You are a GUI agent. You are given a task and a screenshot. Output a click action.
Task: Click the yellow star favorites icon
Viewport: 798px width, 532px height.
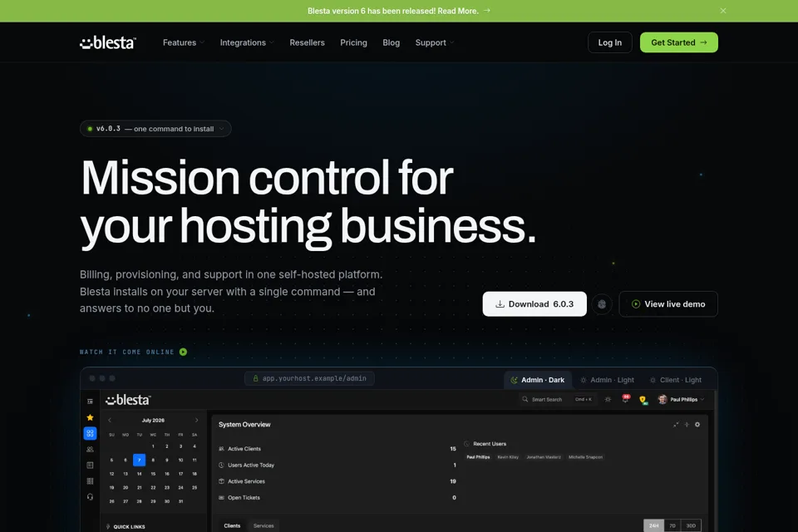(90, 417)
